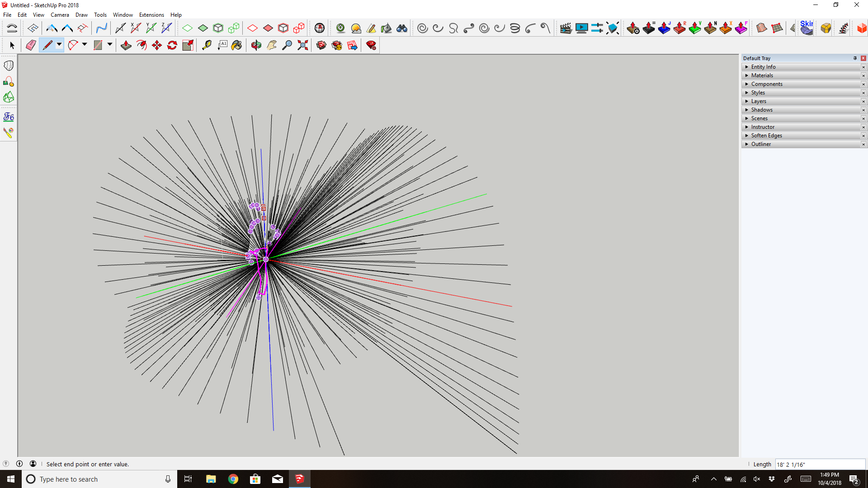The width and height of the screenshot is (868, 488).
Task: Activate the Orbit tool
Action: (x=256, y=45)
